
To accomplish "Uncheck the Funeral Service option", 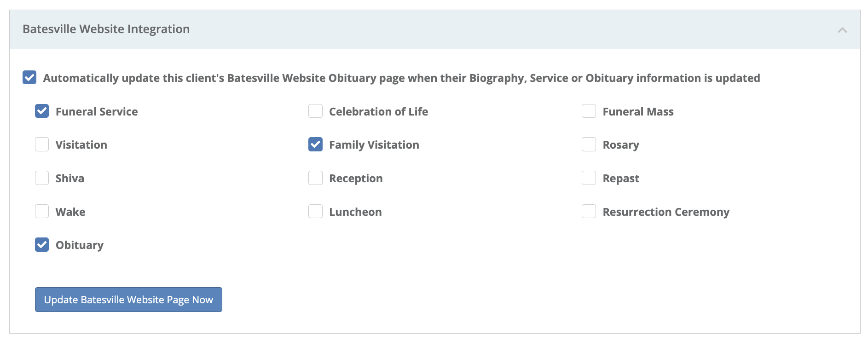I will 42,111.
